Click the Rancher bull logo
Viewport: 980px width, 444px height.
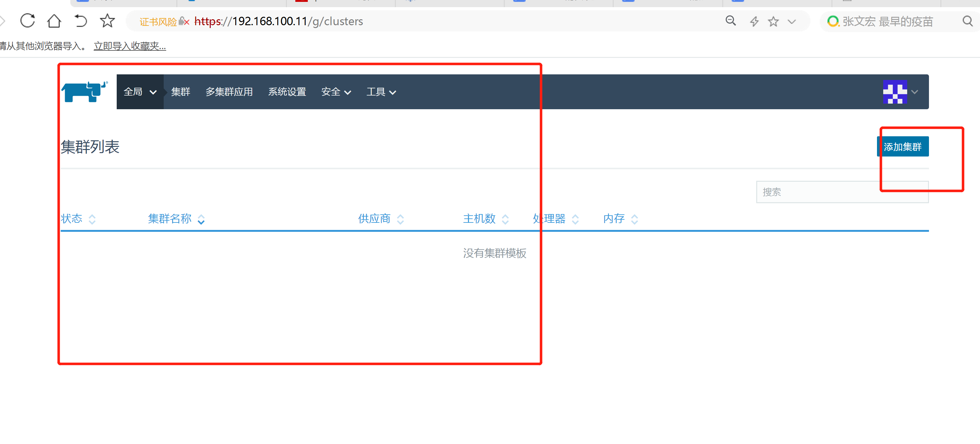(x=85, y=92)
